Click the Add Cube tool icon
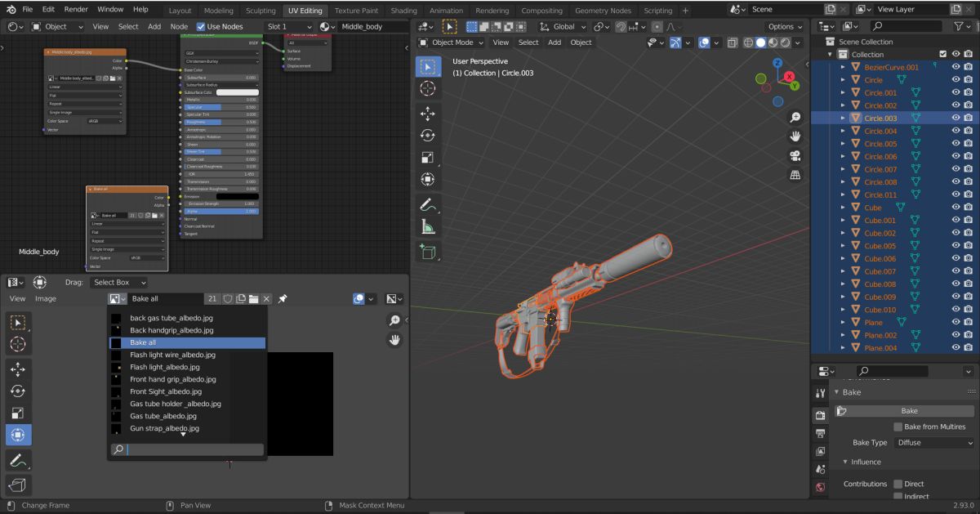 [x=427, y=252]
